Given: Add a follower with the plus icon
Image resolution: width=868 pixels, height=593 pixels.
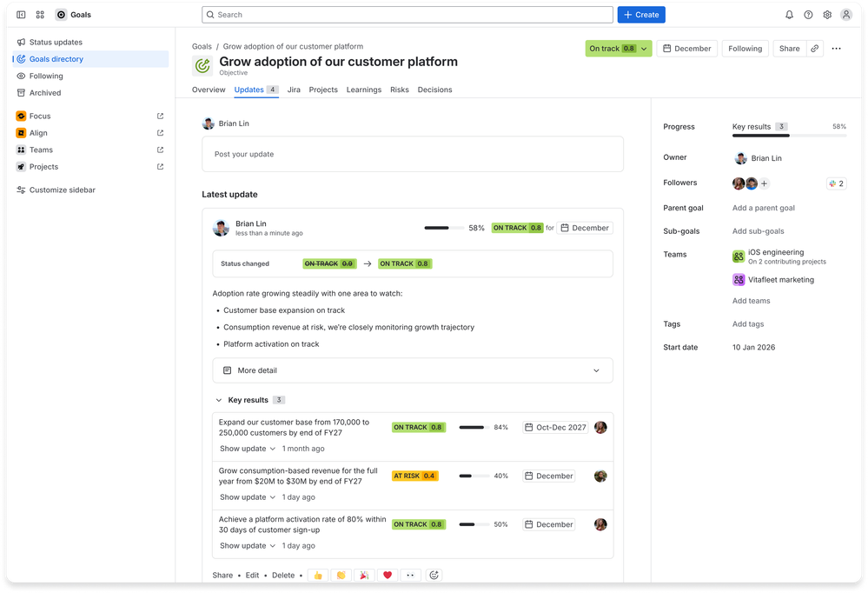Looking at the screenshot, I should pyautogui.click(x=764, y=183).
